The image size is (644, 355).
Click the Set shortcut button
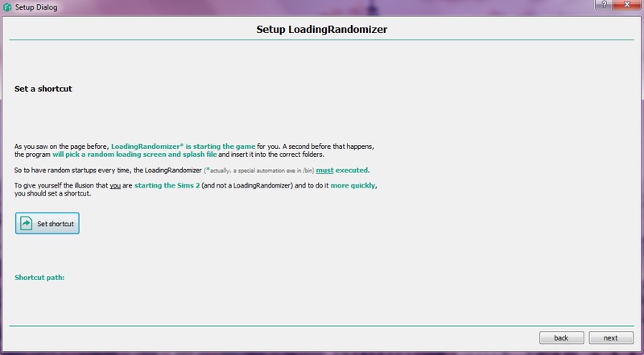click(47, 223)
